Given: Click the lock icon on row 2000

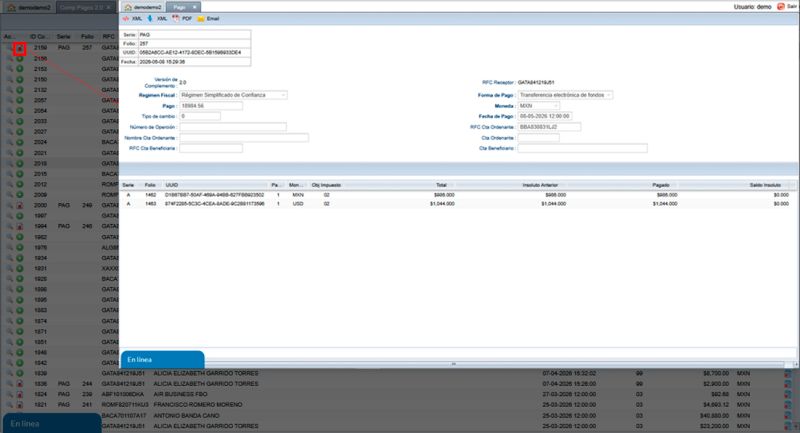Looking at the screenshot, I should tap(20, 206).
